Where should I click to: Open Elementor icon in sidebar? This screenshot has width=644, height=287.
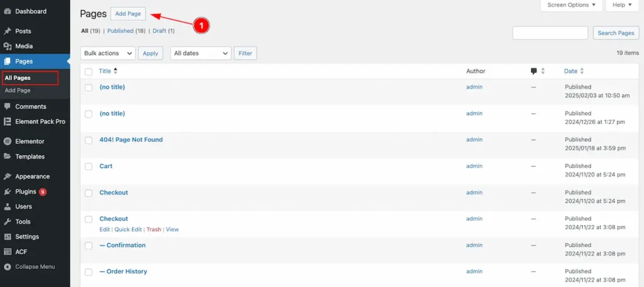(x=8, y=141)
